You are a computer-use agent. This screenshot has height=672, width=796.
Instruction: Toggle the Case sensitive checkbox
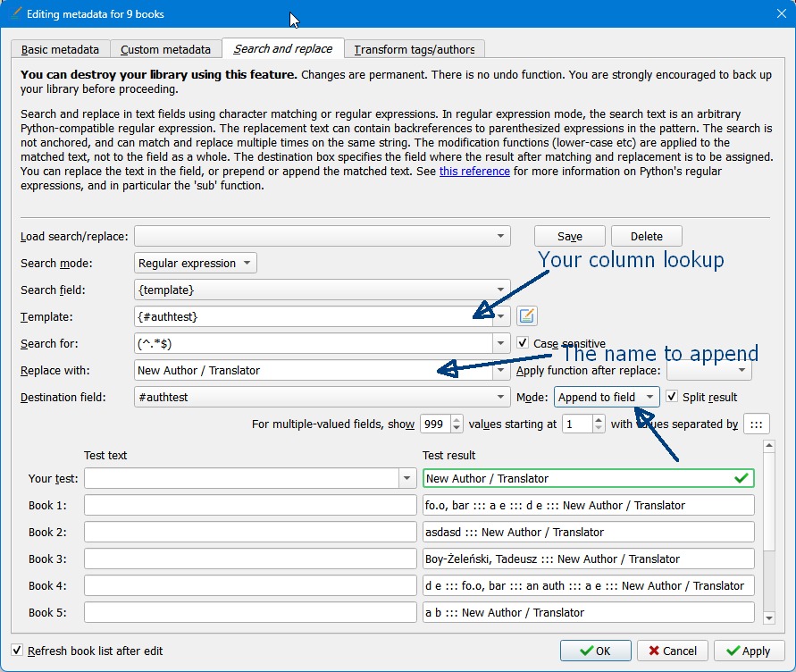524,343
